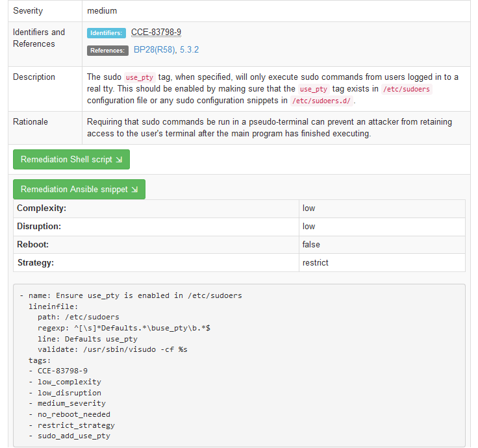This screenshot has width=478, height=448.
Task: Open the 5.3.2 reference link
Action: [188, 49]
